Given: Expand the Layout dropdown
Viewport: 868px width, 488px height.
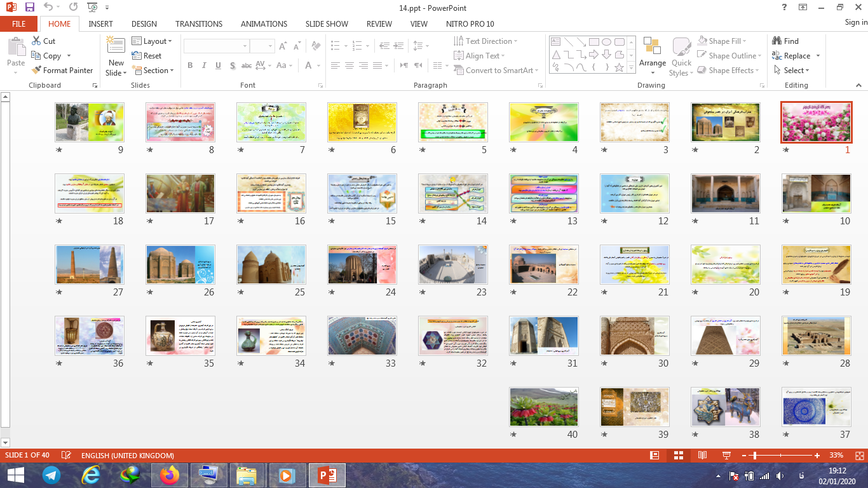Looking at the screenshot, I should 152,41.
